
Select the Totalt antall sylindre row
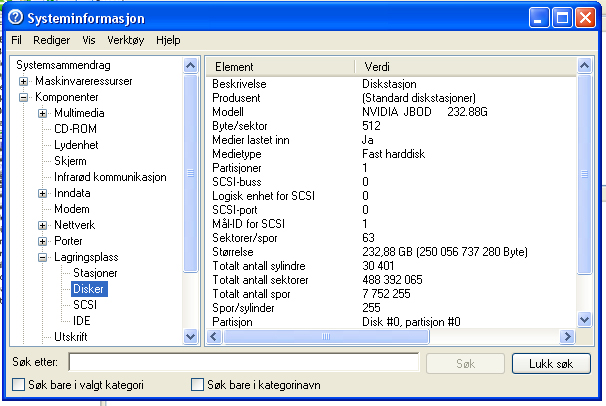pos(391,265)
